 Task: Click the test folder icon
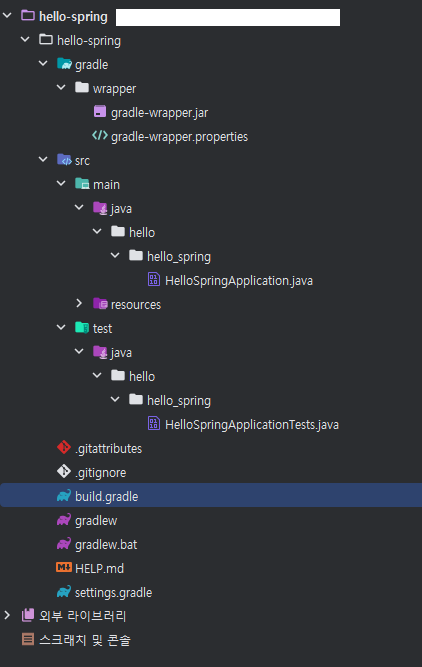(x=82, y=328)
